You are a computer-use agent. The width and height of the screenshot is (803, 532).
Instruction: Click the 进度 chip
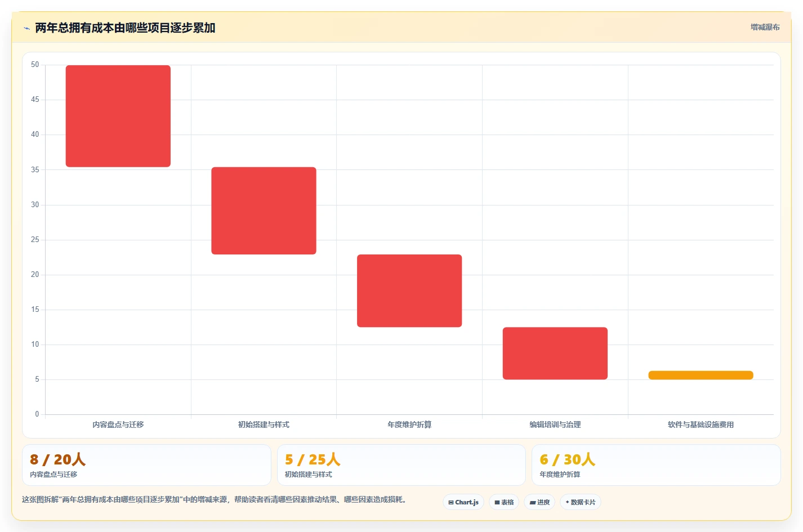539,502
